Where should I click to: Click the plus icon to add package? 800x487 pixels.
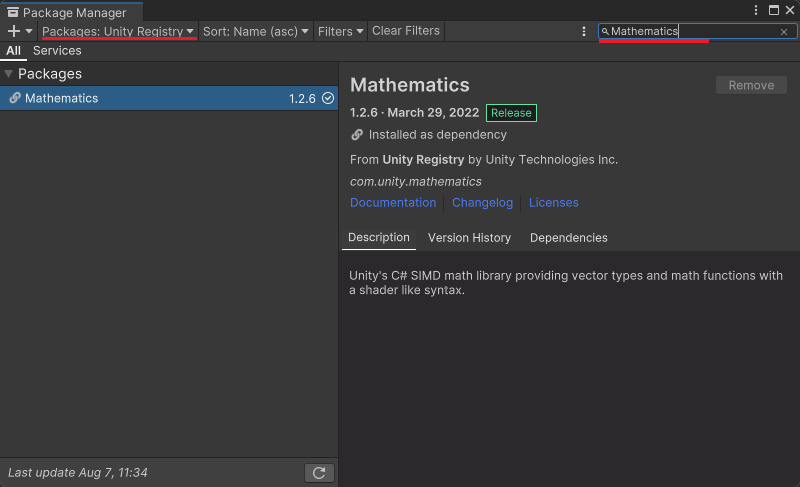(x=14, y=31)
